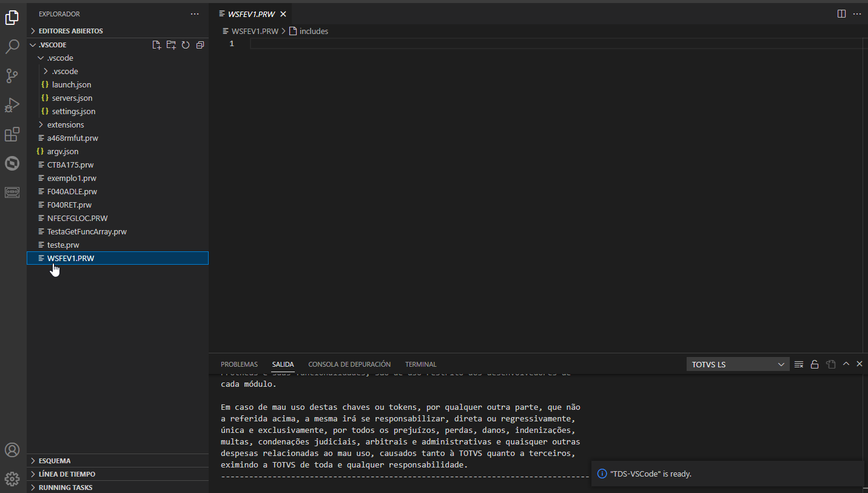
Task: Open the Manage settings gear icon
Action: 12,479
